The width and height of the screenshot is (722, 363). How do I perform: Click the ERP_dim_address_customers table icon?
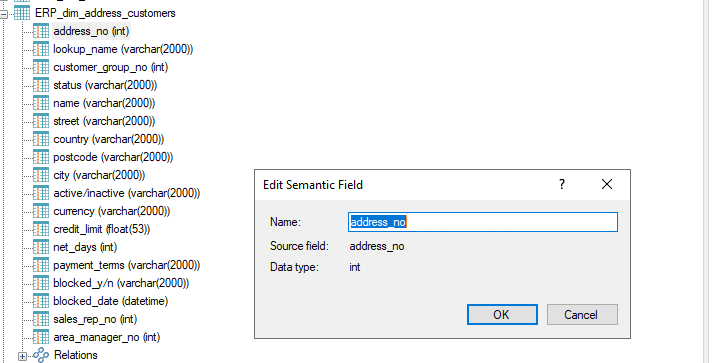(x=22, y=13)
